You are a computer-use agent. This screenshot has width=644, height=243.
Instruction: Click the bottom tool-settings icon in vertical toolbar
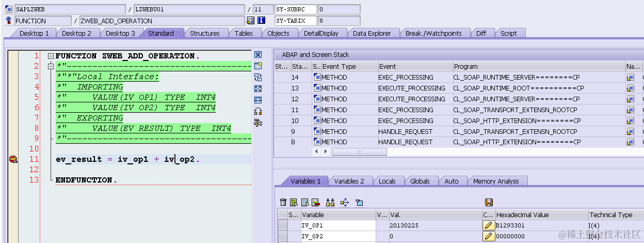pyautogui.click(x=258, y=123)
